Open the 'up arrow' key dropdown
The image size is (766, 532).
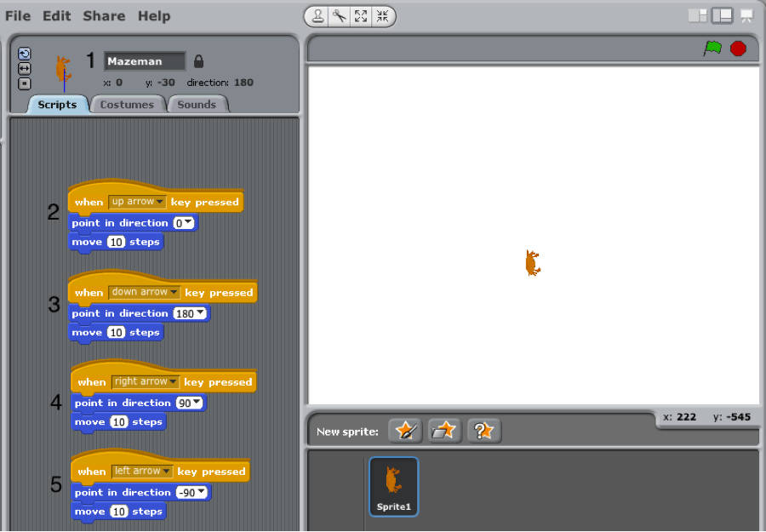point(160,203)
